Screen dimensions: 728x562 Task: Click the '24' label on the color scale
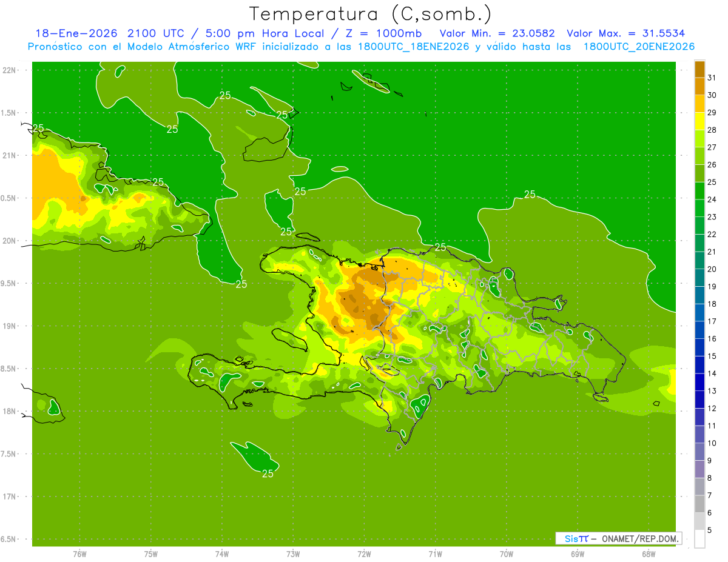[x=712, y=199]
